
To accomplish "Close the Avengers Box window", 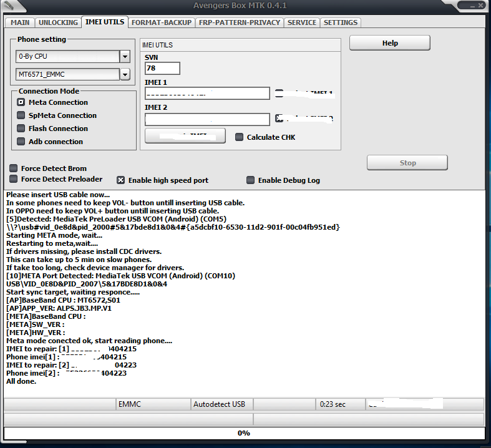I will 480,6.
